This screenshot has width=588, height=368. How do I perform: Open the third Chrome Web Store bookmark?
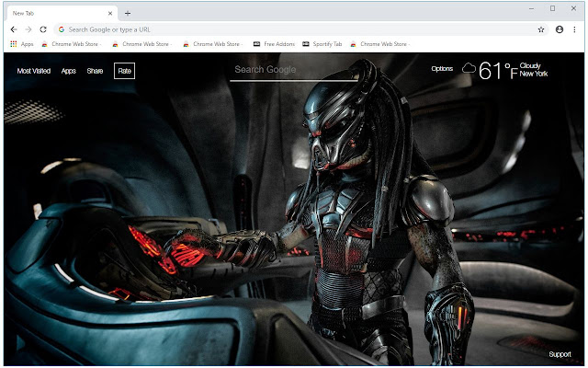(x=212, y=44)
